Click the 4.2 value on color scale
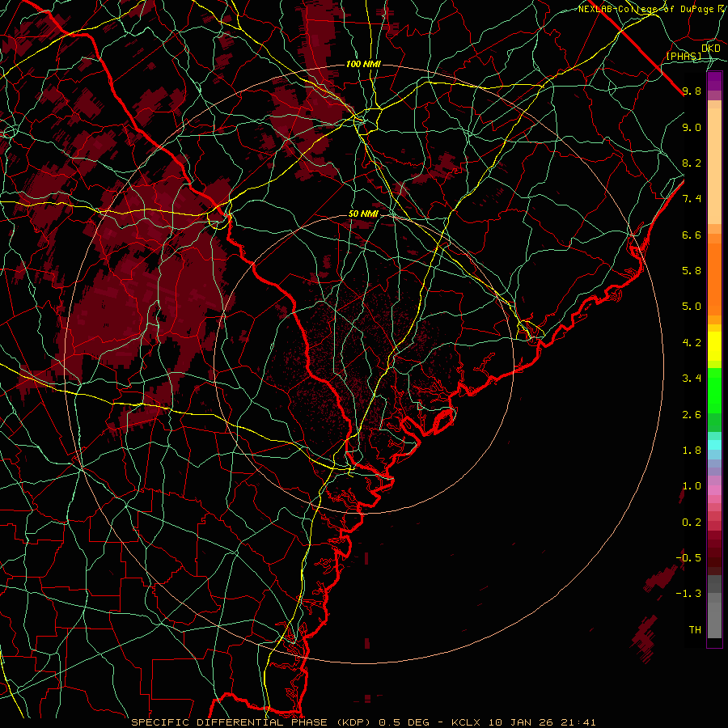 coord(692,343)
